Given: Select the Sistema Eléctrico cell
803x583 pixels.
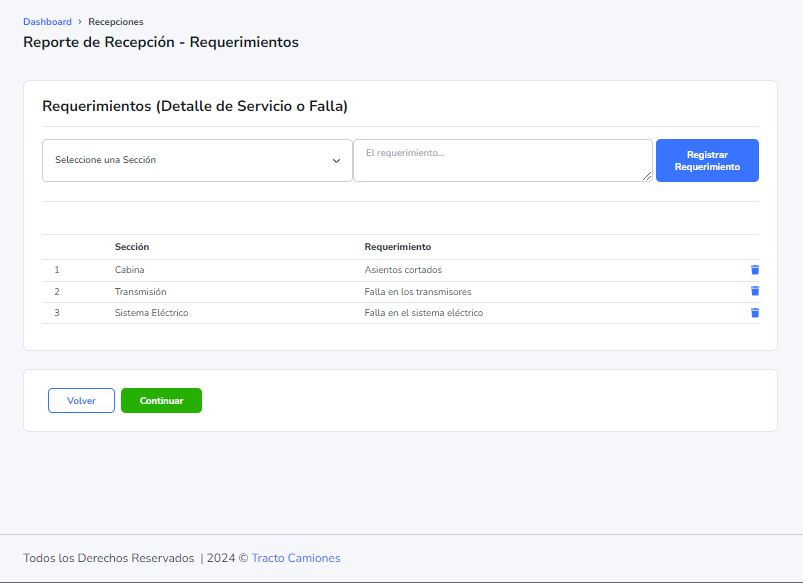Looking at the screenshot, I should [152, 313].
